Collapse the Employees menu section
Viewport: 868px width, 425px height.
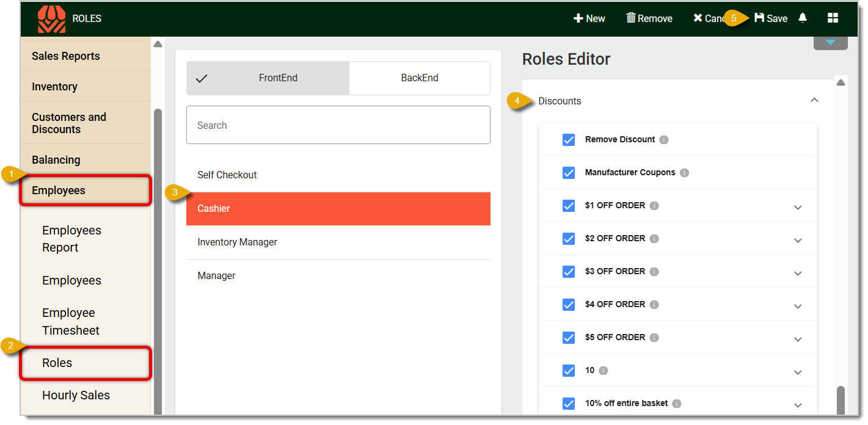pyautogui.click(x=86, y=191)
